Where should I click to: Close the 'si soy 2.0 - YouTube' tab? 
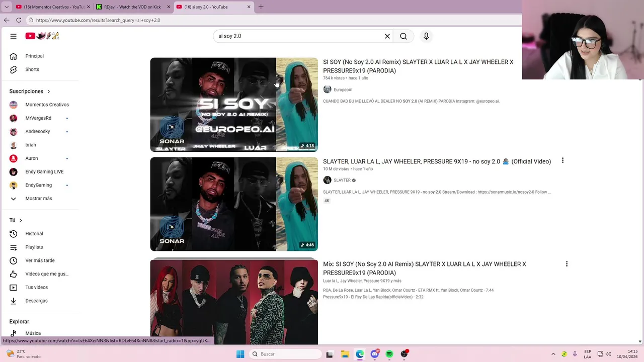[249, 7]
